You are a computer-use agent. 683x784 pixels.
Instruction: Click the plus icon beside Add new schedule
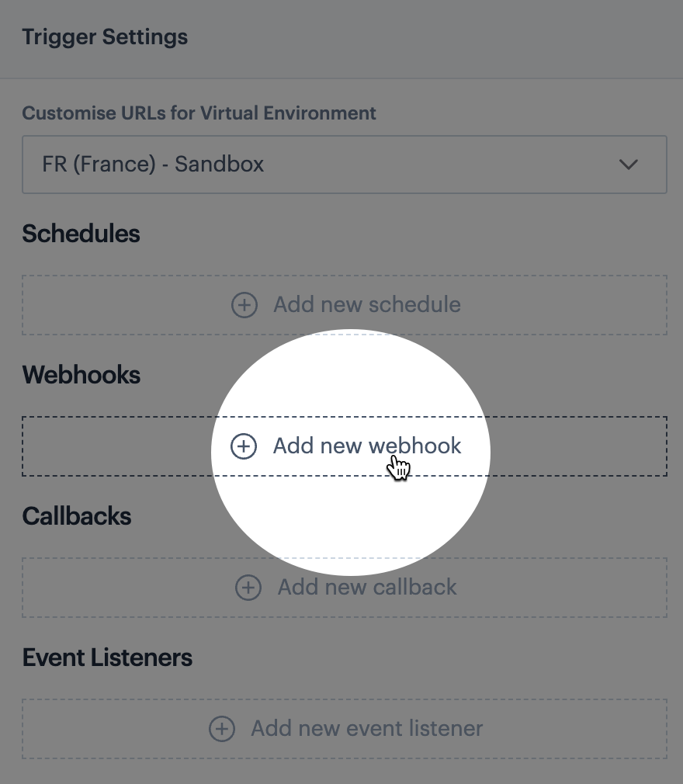tap(244, 305)
